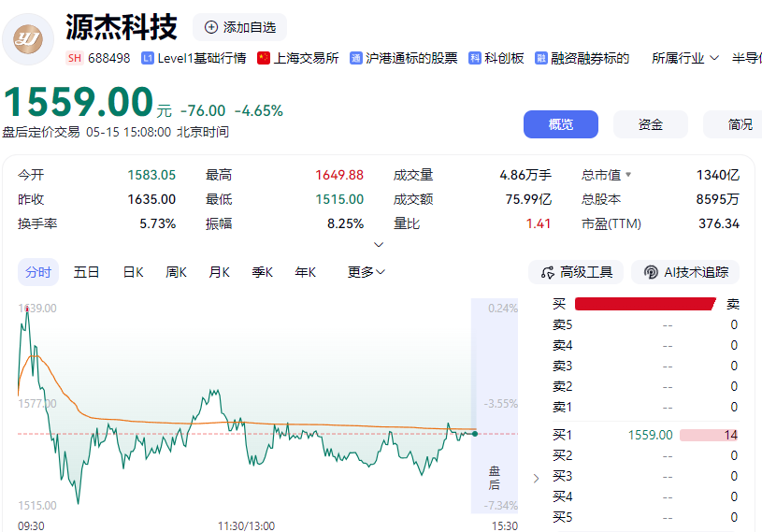Click the 通 badge for 沪港通标的股票
This screenshot has width=762, height=532.
click(x=355, y=58)
